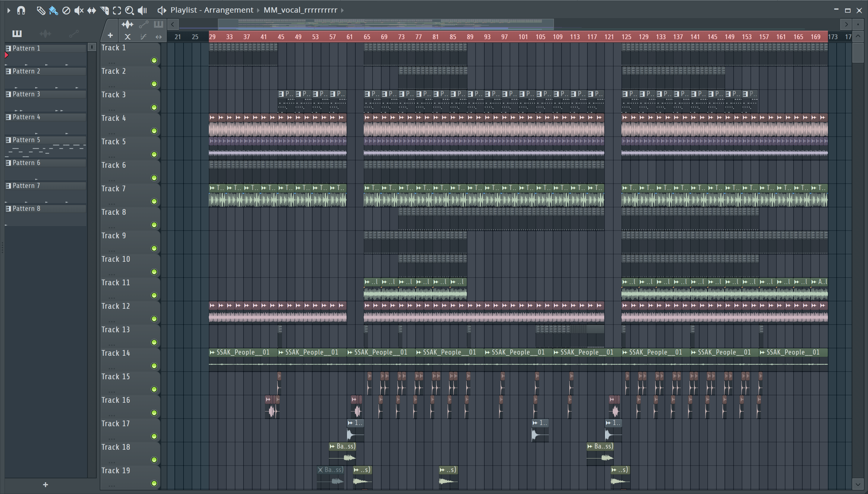
Task: Click the horizontal overview scrollbar thumb
Action: click(x=385, y=24)
